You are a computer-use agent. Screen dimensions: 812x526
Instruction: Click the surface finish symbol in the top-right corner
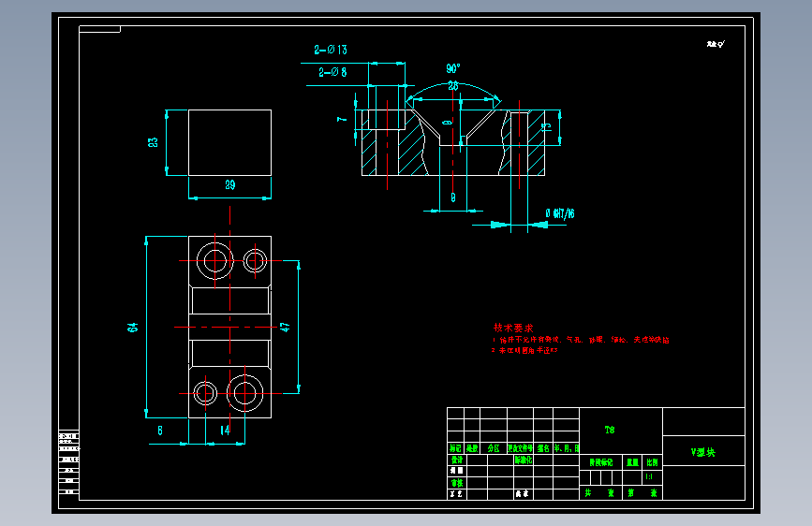click(716, 44)
